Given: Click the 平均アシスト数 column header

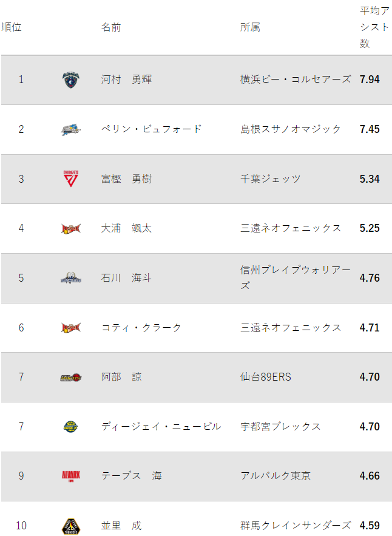Looking at the screenshot, I should pyautogui.click(x=374, y=27).
